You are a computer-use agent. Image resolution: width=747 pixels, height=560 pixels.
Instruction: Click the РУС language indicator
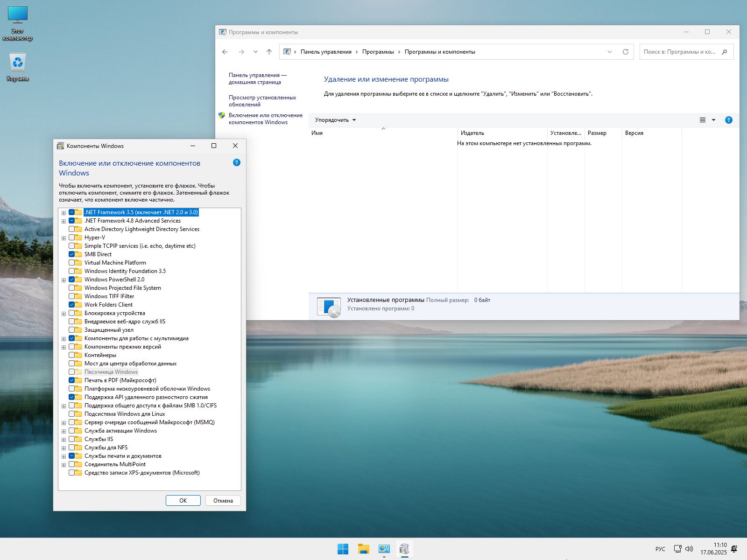pos(660,549)
